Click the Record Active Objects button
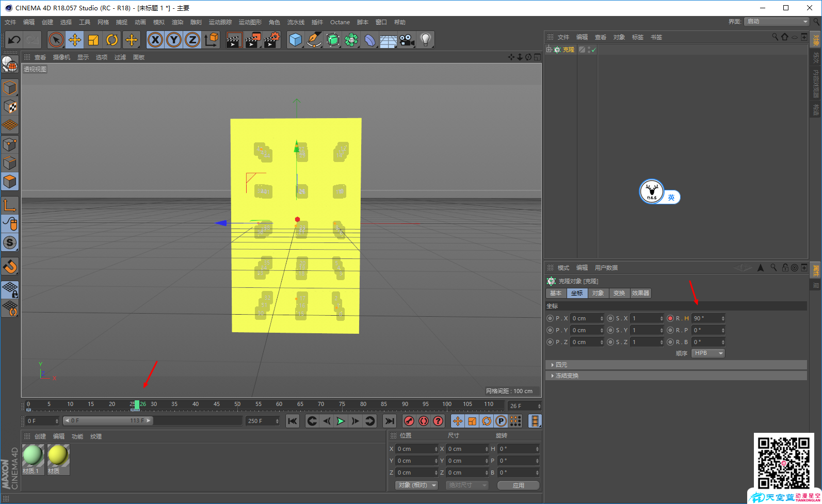 (409, 421)
